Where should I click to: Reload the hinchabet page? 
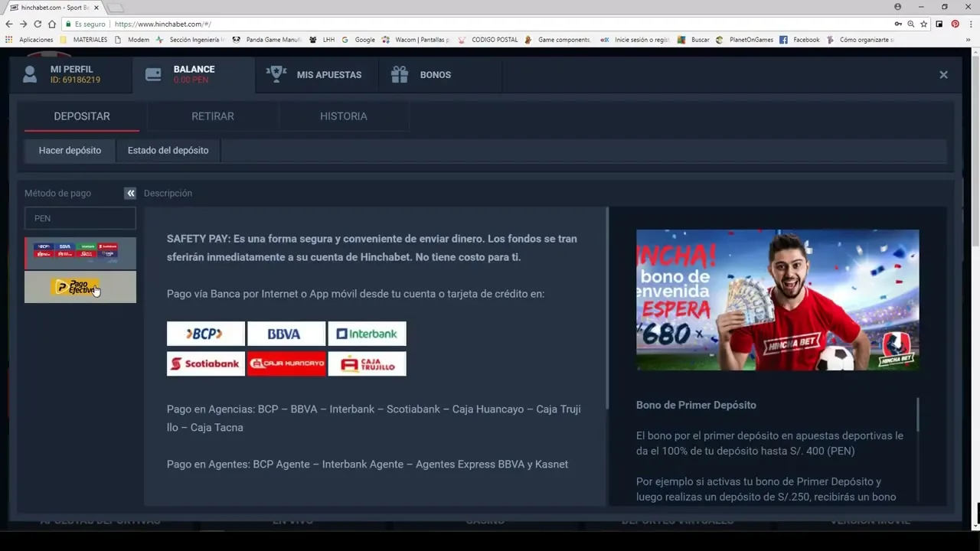click(x=38, y=24)
